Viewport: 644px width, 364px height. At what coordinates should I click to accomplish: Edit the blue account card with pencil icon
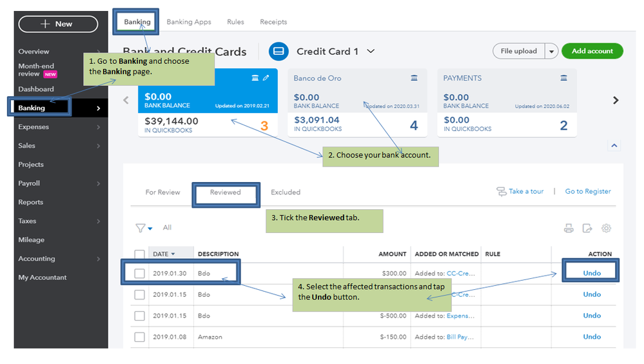tap(266, 77)
